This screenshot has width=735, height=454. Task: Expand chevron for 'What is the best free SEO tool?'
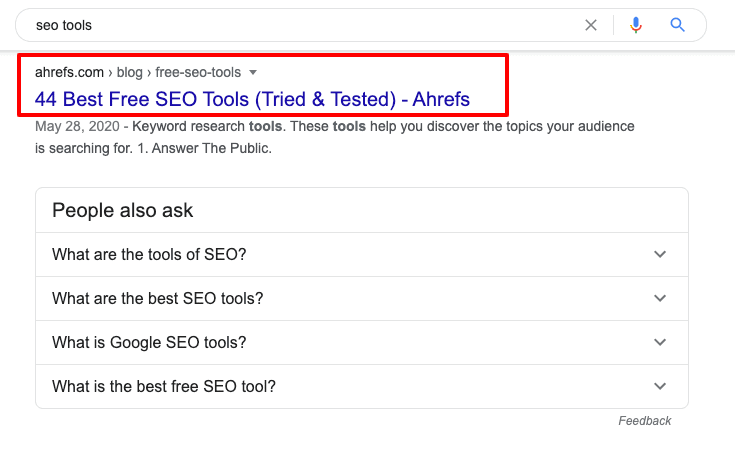coord(660,387)
